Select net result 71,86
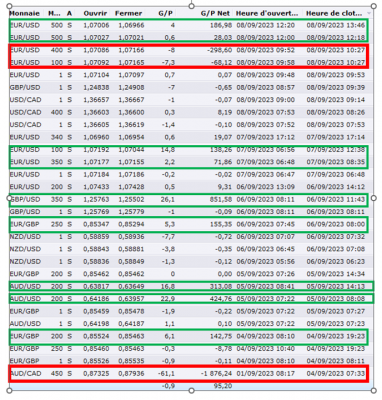 (223, 162)
